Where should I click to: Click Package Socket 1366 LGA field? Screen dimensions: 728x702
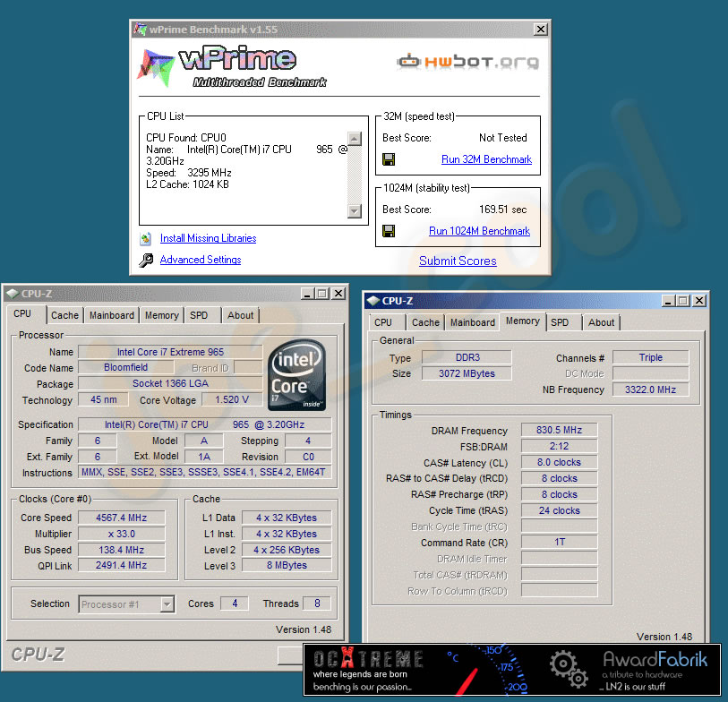pos(170,383)
